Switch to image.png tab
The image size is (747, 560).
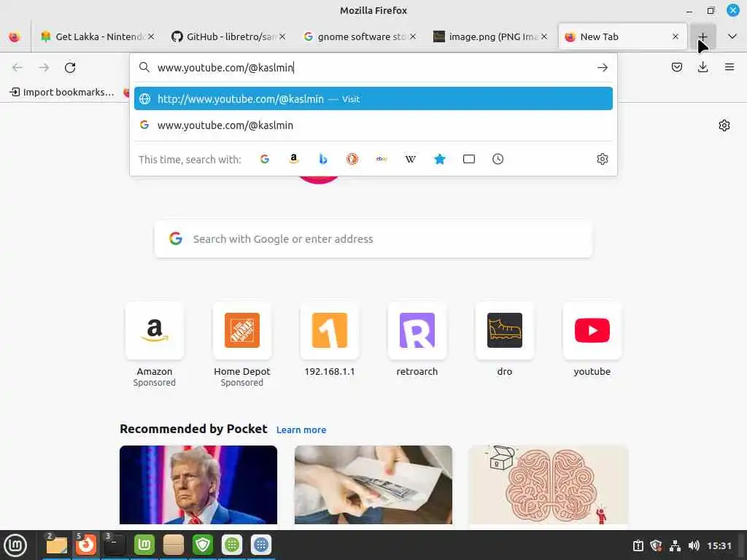[491, 36]
